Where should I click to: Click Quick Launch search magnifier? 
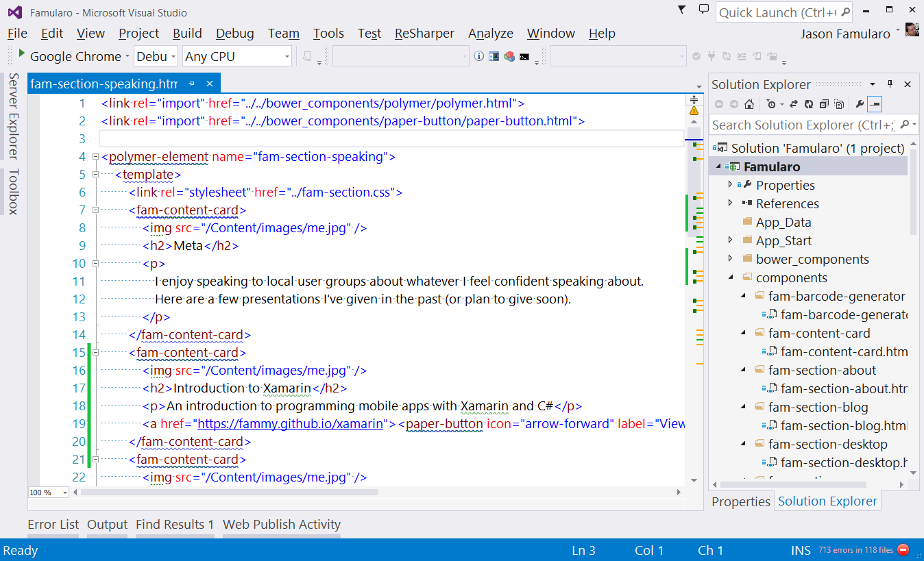[846, 12]
